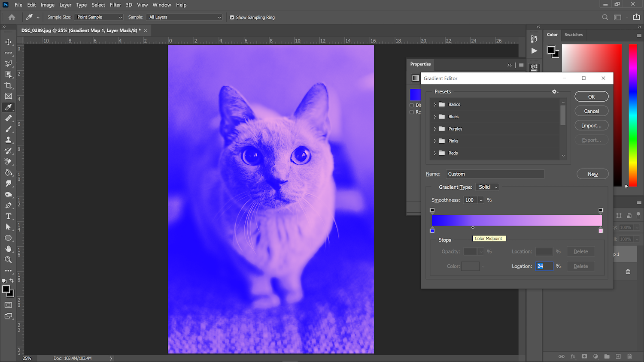Swap foreground and background colors
The image size is (644, 362).
(x=12, y=281)
